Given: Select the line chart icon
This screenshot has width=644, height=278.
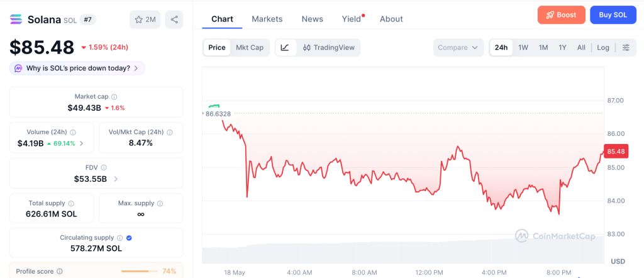Looking at the screenshot, I should click(286, 48).
